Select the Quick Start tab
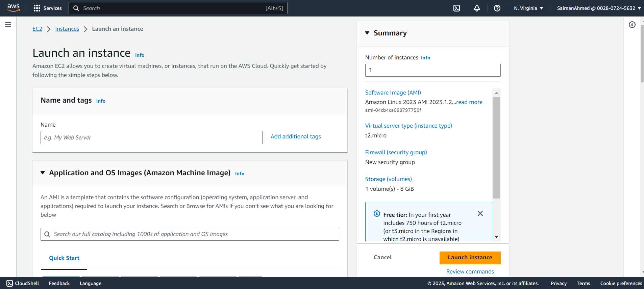644x289 pixels. pos(64,258)
